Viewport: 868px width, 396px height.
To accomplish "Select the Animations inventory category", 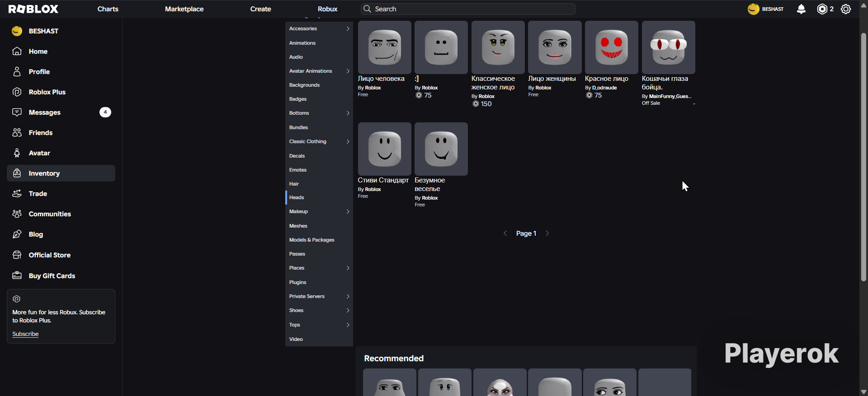I will (319, 43).
